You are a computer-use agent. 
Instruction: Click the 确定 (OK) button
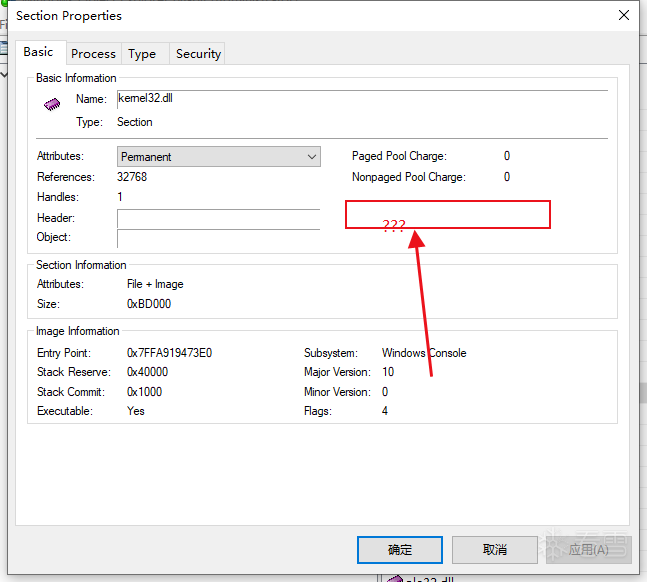coord(400,550)
